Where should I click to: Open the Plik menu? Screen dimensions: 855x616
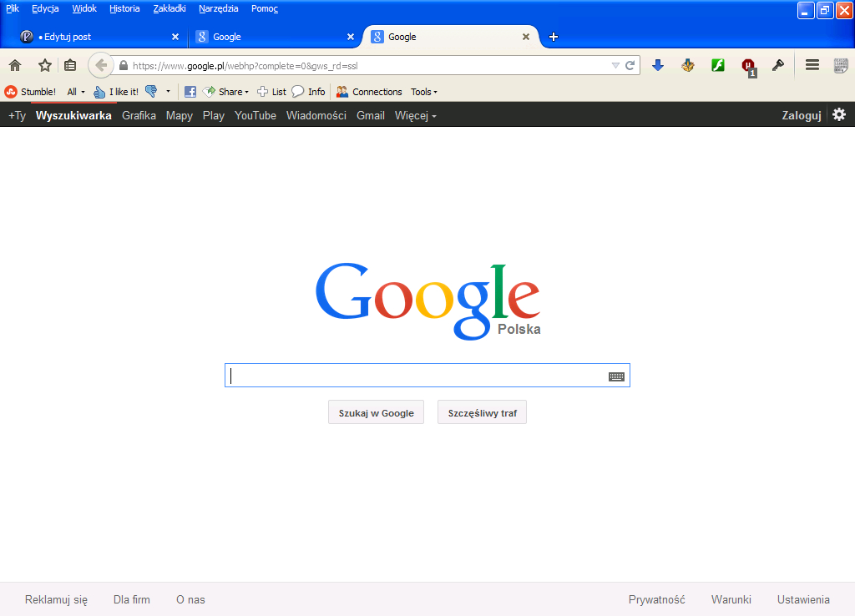click(x=13, y=8)
